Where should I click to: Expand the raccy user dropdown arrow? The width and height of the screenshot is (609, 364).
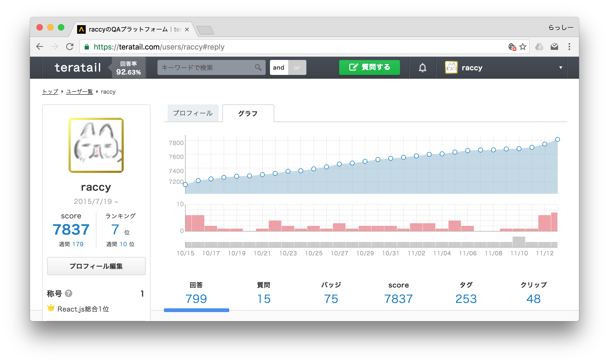(x=561, y=68)
